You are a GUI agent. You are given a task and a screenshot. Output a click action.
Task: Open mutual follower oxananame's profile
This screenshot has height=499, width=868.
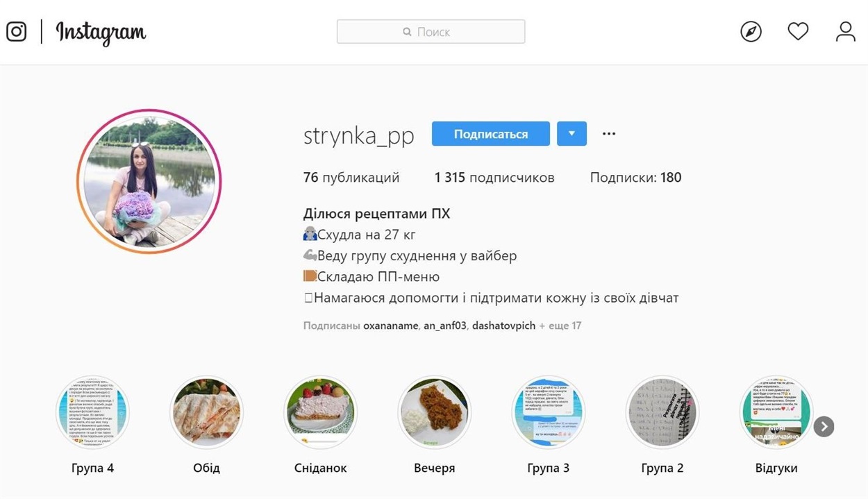click(x=391, y=325)
